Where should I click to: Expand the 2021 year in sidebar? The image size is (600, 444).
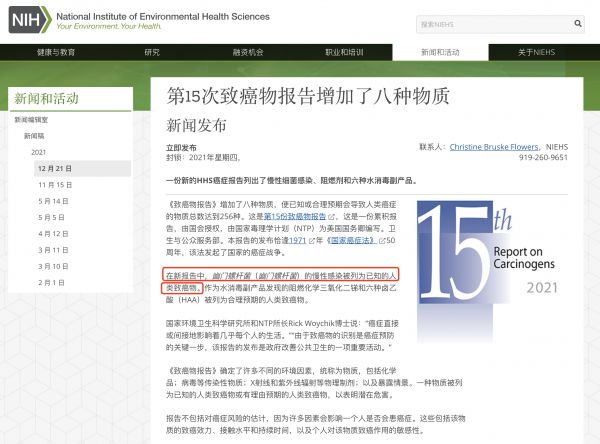(x=38, y=151)
